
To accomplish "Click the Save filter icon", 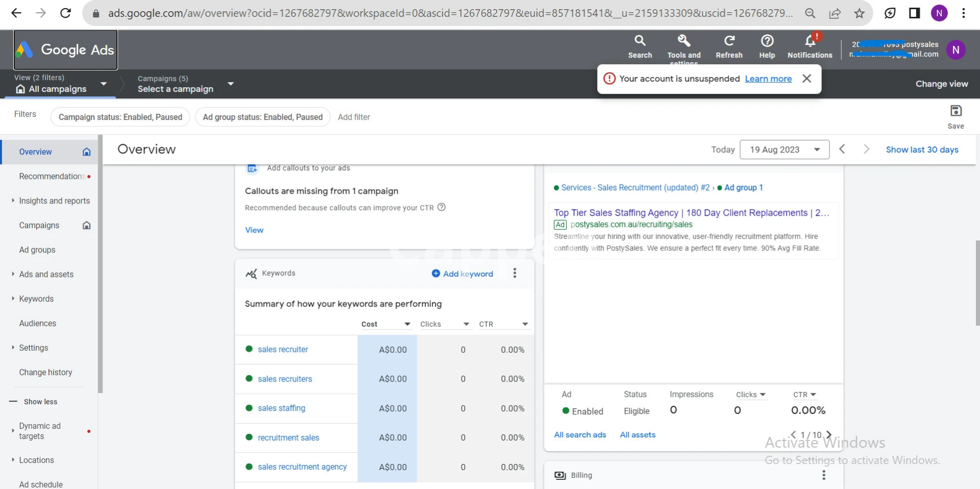I will 955,111.
